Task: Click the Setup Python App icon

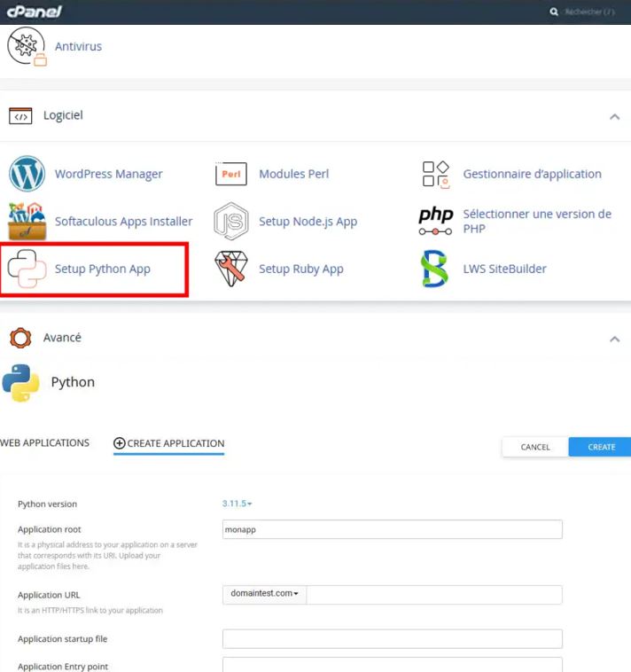Action: tap(27, 269)
